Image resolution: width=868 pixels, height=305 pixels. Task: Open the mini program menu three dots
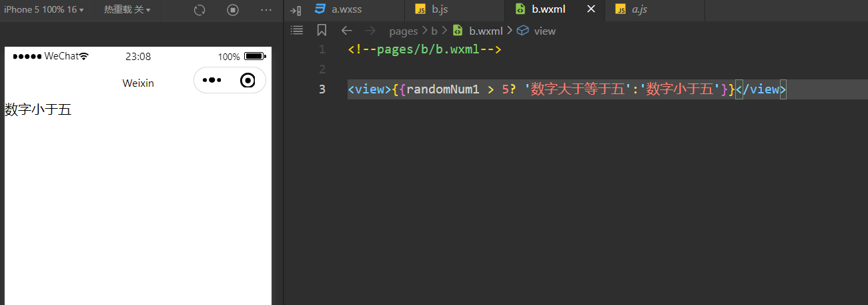211,80
